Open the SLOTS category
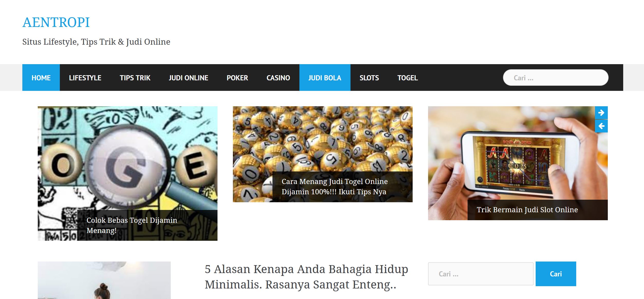Image resolution: width=644 pixels, height=299 pixels. coord(369,78)
